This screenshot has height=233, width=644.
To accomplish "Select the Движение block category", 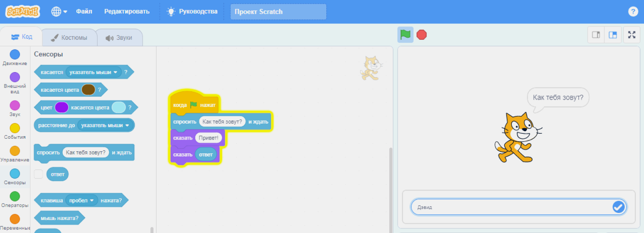I will coord(15,57).
